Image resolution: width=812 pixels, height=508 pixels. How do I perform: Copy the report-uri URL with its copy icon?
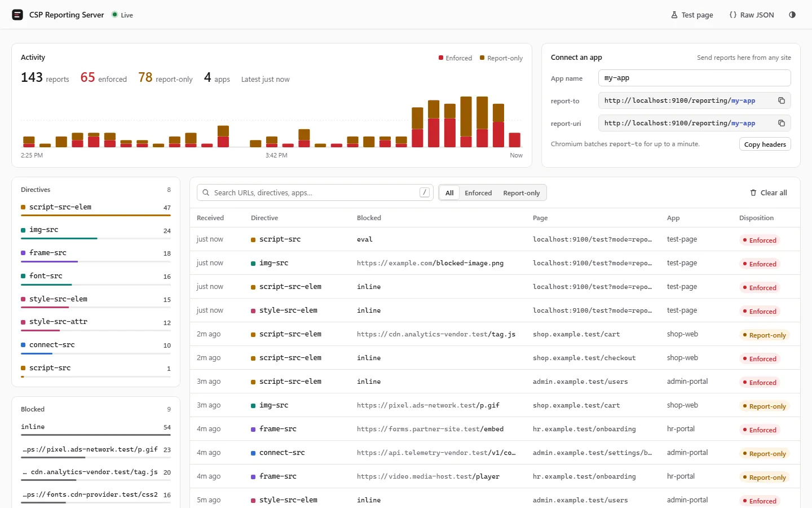(x=782, y=123)
